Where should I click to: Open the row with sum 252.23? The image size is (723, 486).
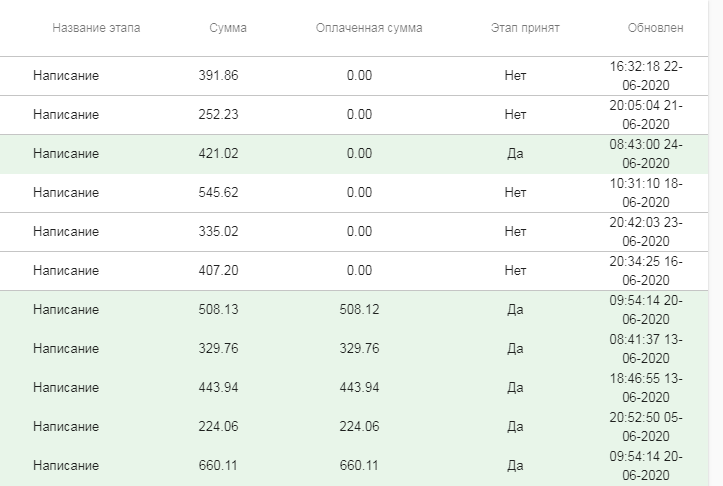tap(354, 115)
